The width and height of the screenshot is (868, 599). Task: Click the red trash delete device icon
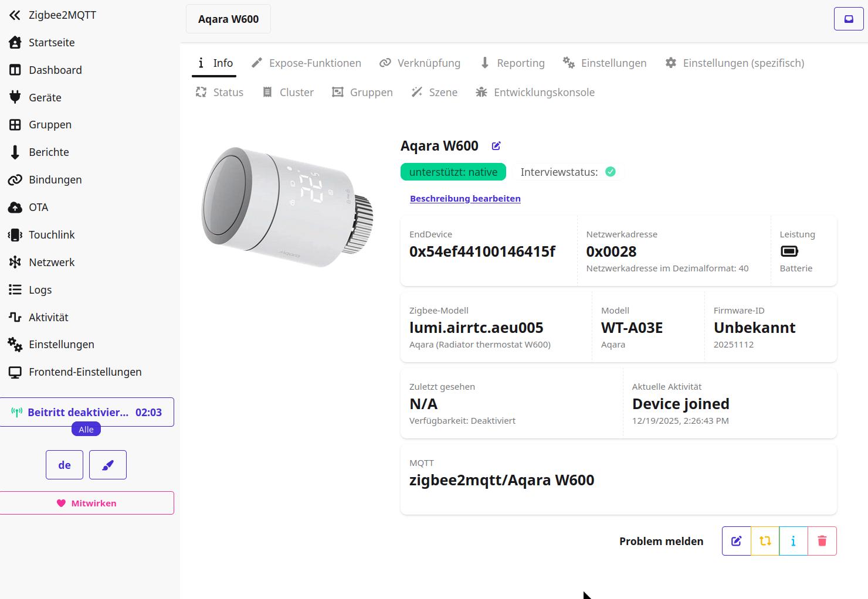(x=822, y=541)
